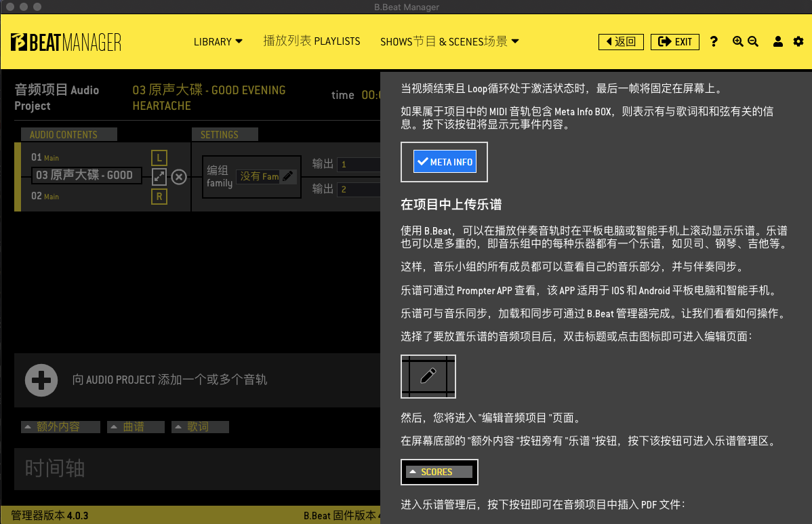Switch to the AUDIO CONTENTS tab
The height and width of the screenshot is (524, 812).
coord(69,135)
